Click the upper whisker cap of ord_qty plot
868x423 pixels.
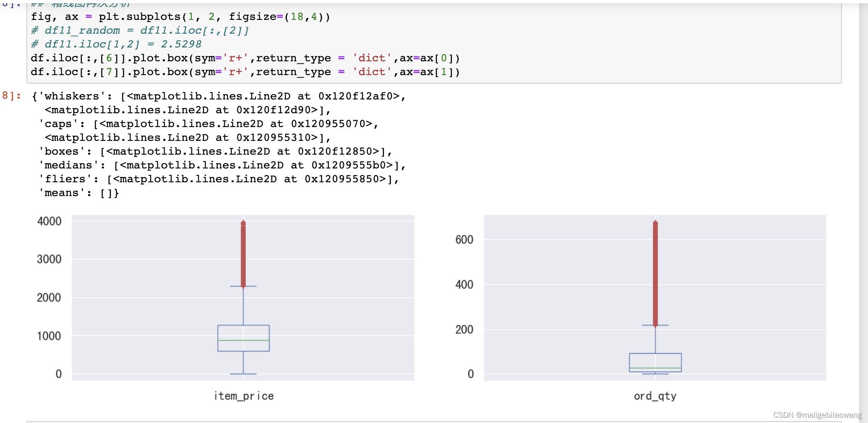tap(655, 325)
